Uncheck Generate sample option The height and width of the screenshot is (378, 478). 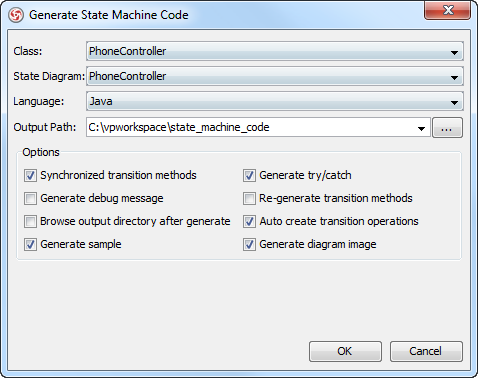[30, 244]
